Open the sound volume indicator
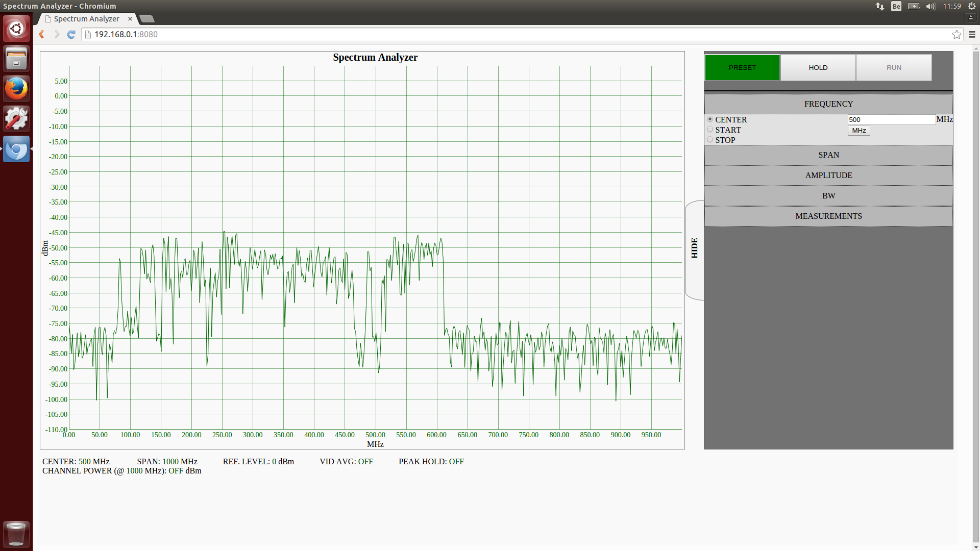980x551 pixels. point(931,6)
